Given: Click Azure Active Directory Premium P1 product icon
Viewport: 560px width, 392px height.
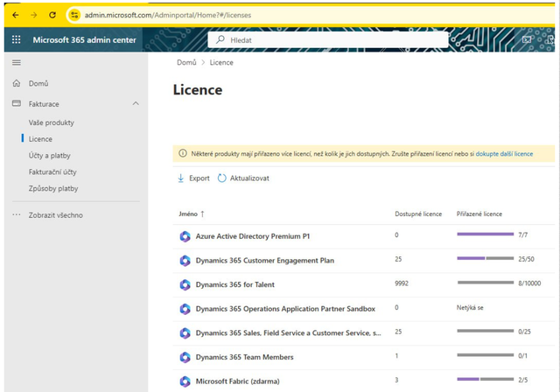Looking at the screenshot, I should pyautogui.click(x=185, y=236).
